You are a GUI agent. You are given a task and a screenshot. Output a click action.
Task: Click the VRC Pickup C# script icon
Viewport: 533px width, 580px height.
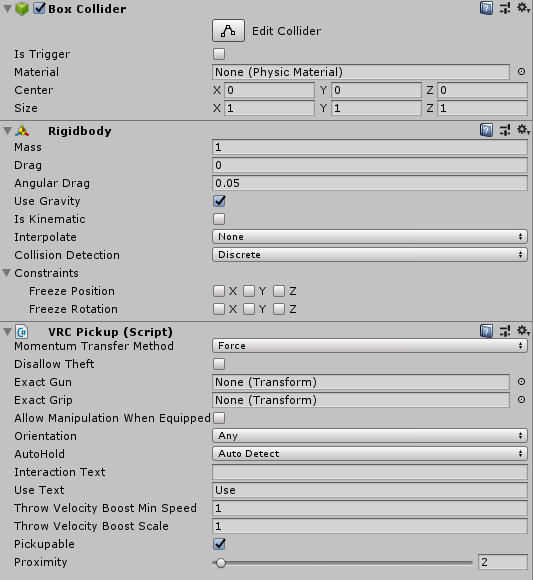tap(22, 332)
